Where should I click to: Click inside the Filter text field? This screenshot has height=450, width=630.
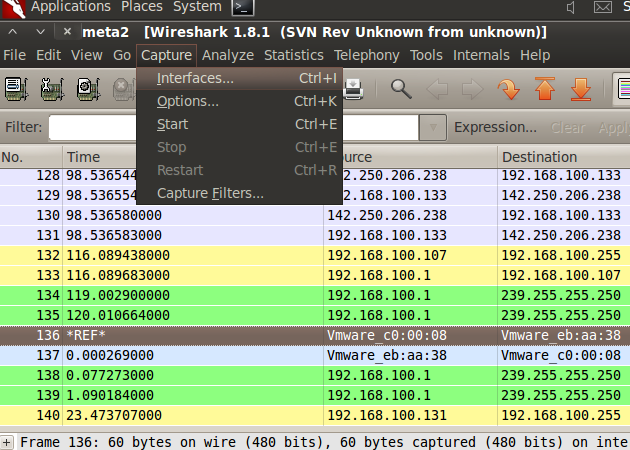[x=234, y=127]
